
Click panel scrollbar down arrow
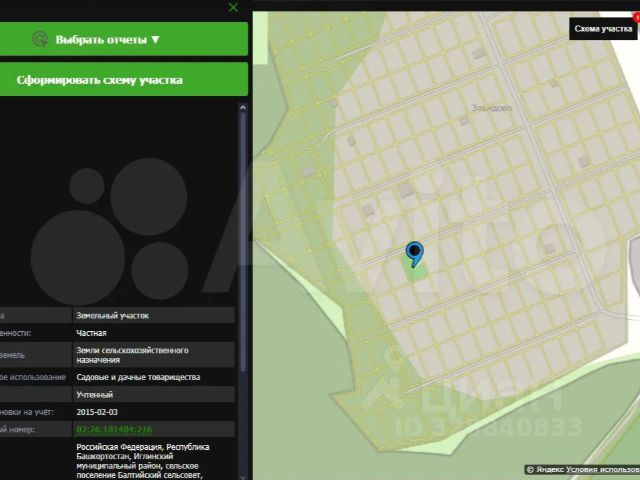click(243, 476)
